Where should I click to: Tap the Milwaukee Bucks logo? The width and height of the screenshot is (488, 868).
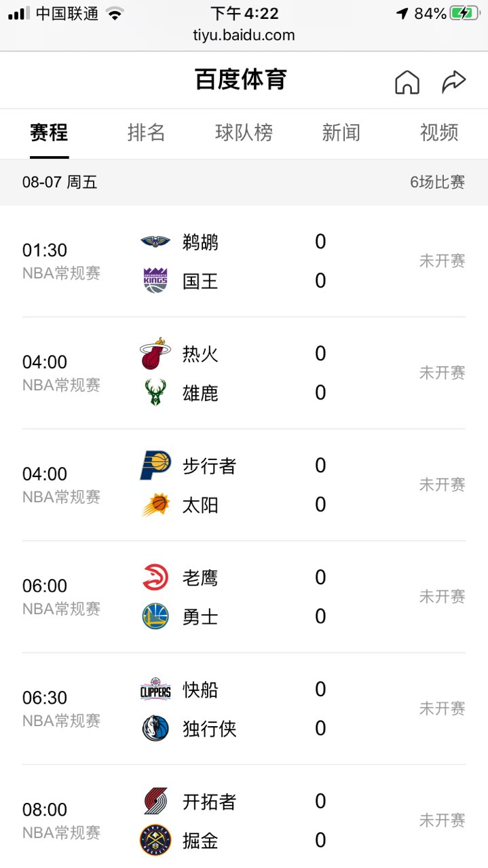tap(155, 392)
